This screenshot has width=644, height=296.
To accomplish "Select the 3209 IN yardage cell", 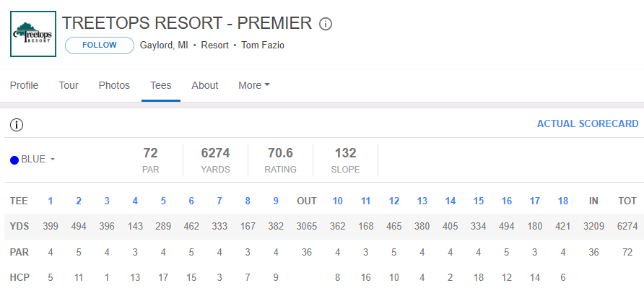I will coord(593,226).
